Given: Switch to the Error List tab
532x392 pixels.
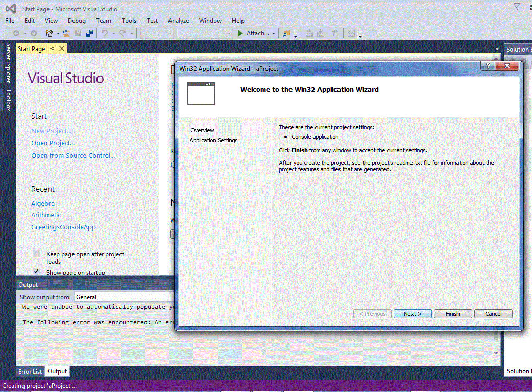Looking at the screenshot, I should [30, 371].
